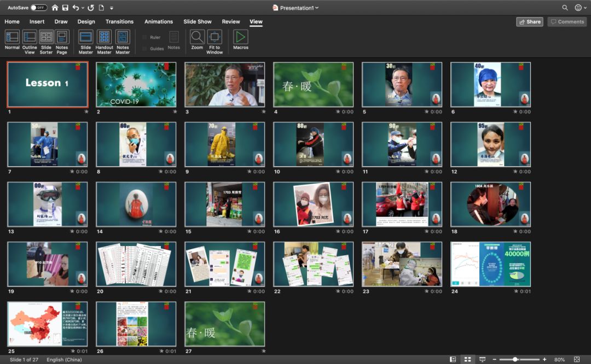This screenshot has width=591, height=364.
Task: Expand the Presentation1 title dropdown
Action: point(317,8)
